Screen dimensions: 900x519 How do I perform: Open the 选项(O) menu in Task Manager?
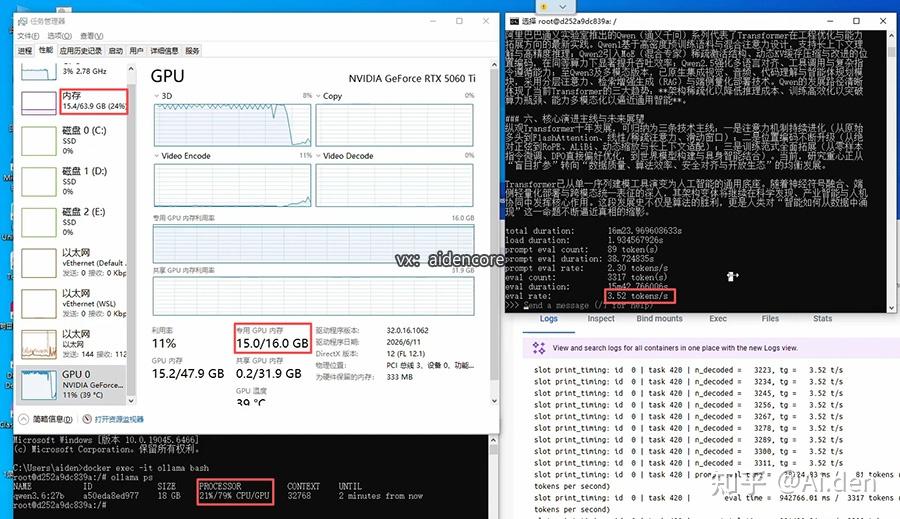click(x=59, y=36)
